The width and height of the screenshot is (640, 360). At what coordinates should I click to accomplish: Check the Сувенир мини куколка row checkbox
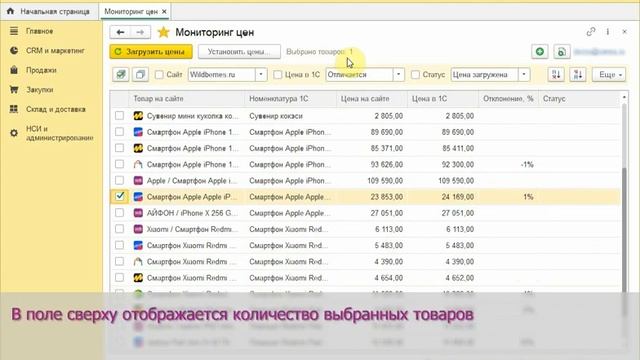[119, 116]
